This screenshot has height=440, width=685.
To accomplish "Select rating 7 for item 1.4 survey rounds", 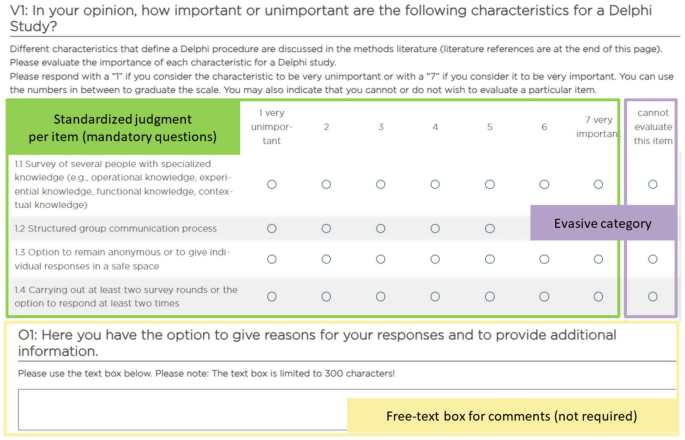I will (598, 296).
